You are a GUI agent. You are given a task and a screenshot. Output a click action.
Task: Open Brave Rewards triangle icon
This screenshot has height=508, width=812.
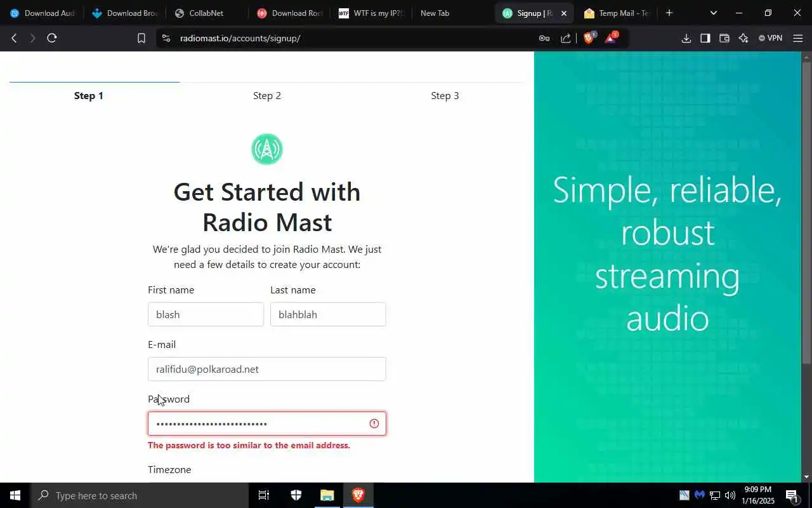[610, 38]
